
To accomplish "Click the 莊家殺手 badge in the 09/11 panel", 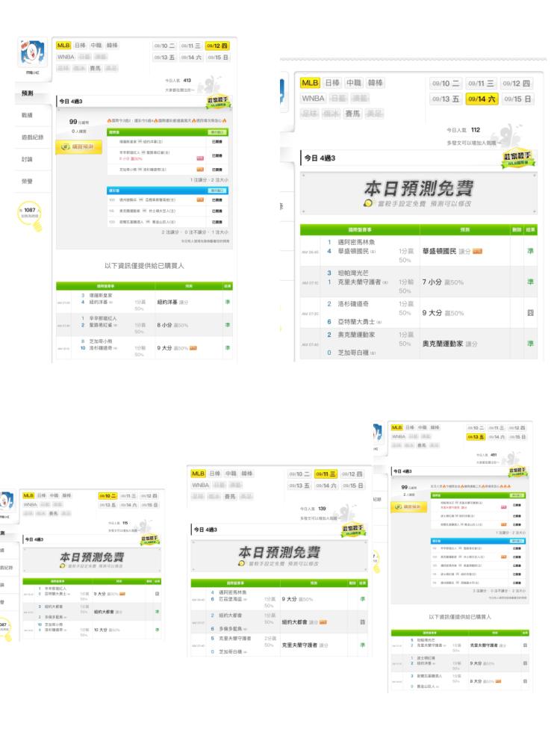I will [353, 530].
